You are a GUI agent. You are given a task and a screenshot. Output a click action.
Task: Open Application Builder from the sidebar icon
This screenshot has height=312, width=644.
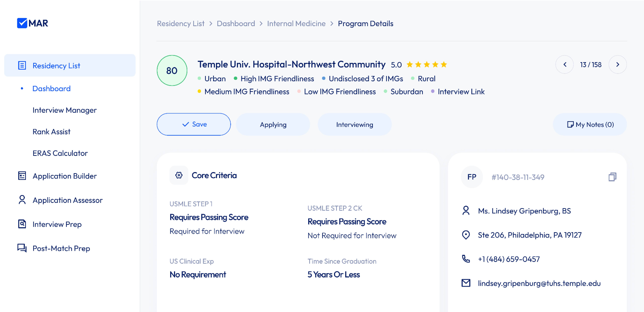pos(22,176)
